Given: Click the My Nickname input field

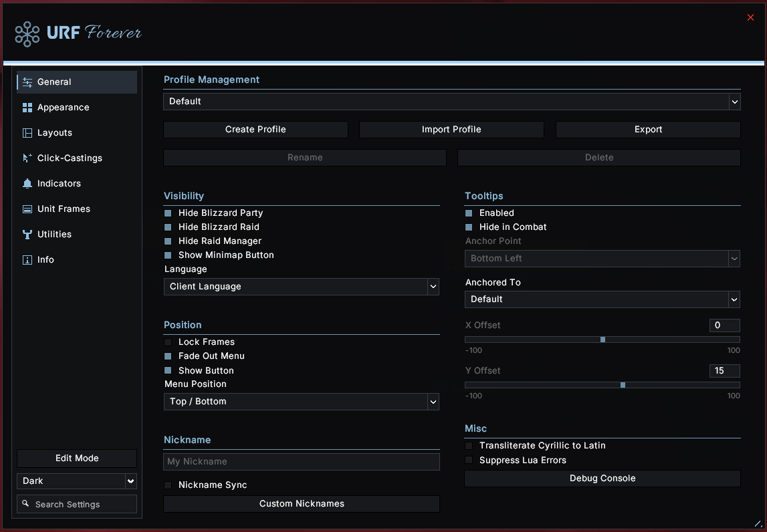Looking at the screenshot, I should pos(302,462).
